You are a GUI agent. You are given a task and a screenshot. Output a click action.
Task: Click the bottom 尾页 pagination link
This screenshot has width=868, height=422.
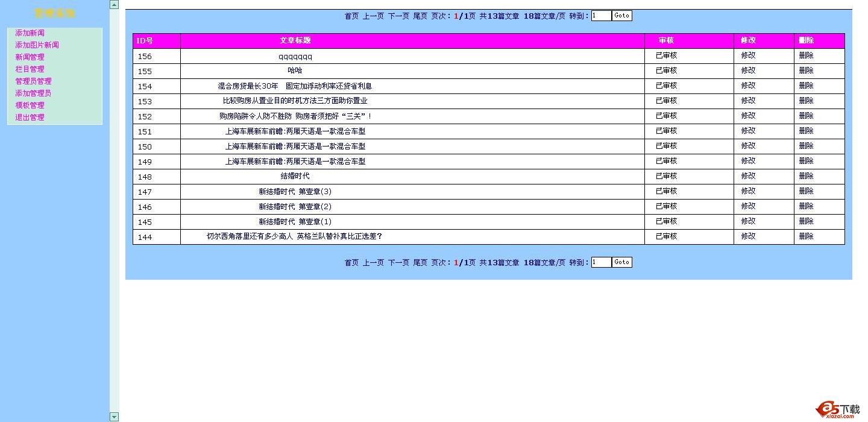tap(420, 263)
